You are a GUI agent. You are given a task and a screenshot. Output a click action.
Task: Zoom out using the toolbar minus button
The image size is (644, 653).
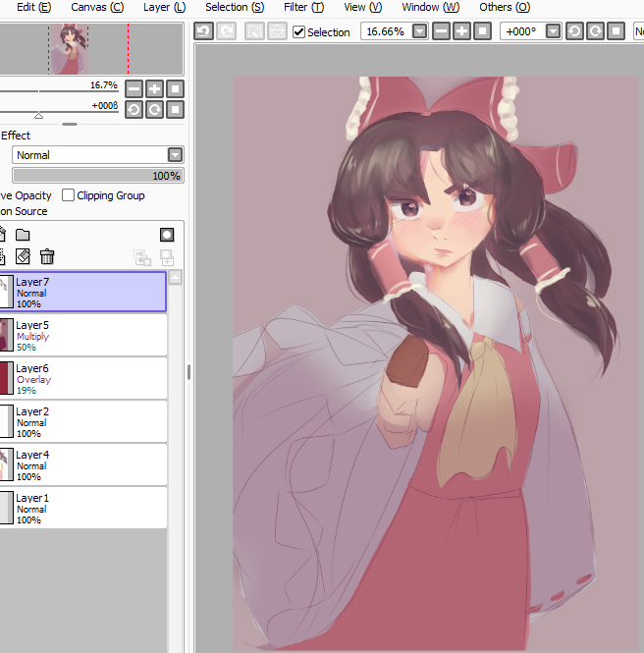coord(441,31)
